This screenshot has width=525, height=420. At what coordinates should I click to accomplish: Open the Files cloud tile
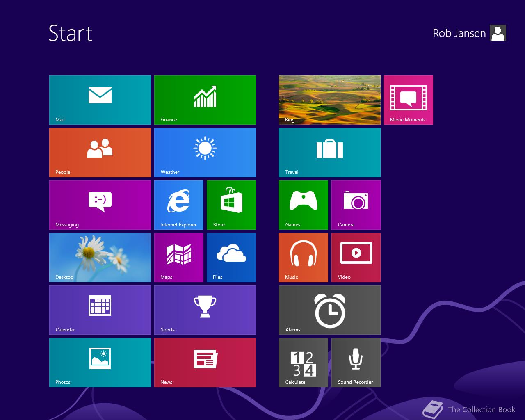[x=231, y=258]
